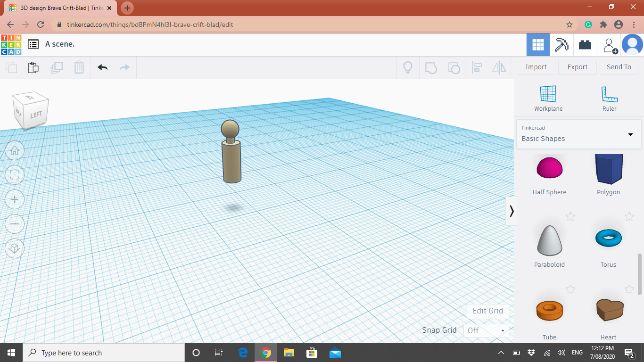Screen dimensions: 644x362
Task: Open the Windows Start menu
Action: point(11,353)
